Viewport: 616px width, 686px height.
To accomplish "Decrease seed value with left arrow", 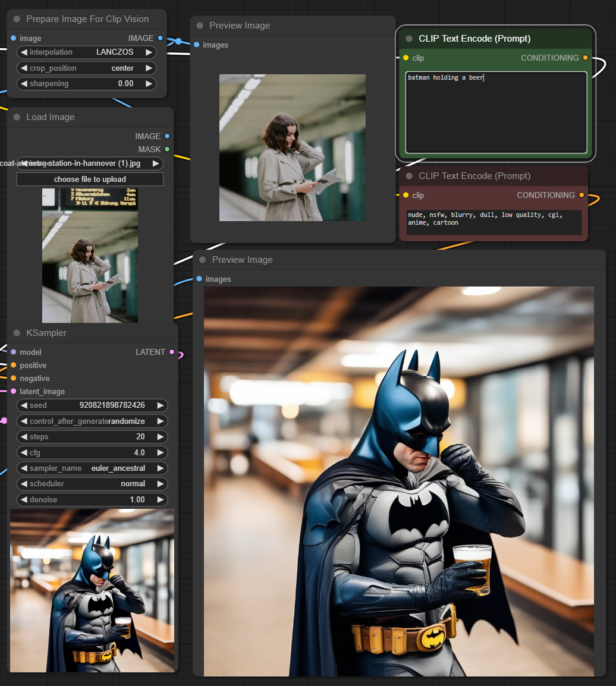I will [24, 405].
